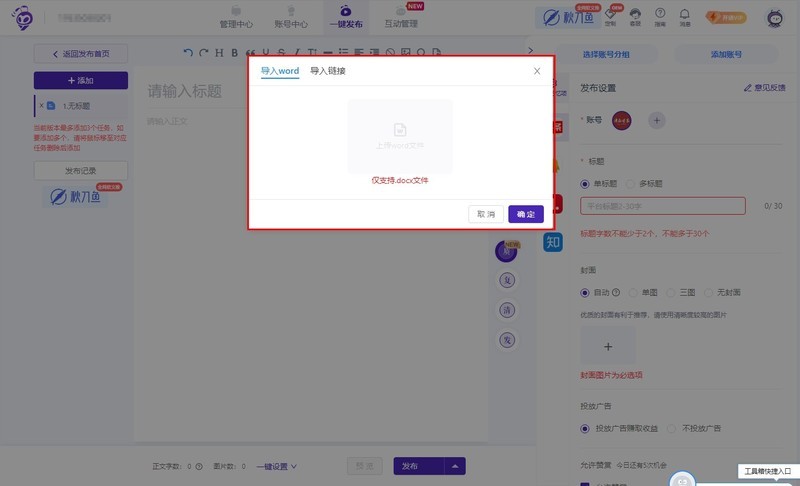Click the help icon beside 正文字数
Screen dimensions: 800x486
(199, 467)
